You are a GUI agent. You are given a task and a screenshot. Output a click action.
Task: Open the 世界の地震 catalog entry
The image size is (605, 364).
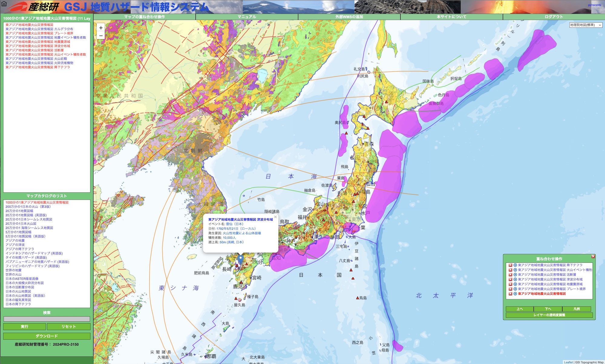pos(14,270)
